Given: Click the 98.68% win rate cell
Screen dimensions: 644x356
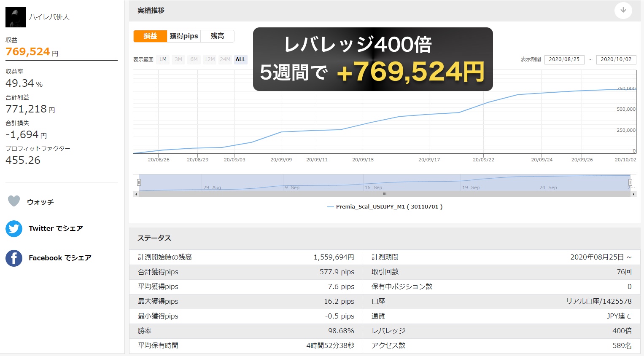Looking at the screenshot, I should pos(341,331).
